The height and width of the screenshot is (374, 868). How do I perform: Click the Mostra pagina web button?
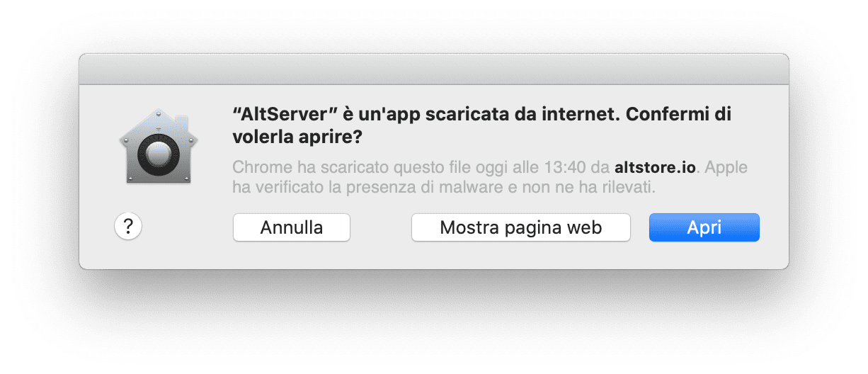click(x=521, y=227)
